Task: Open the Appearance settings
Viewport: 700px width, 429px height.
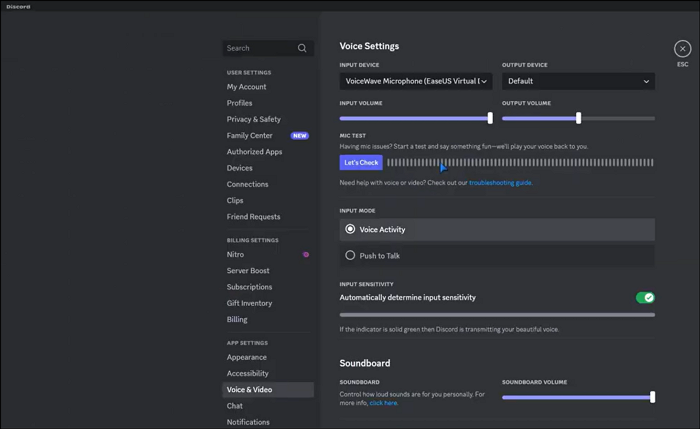Action: [x=246, y=357]
